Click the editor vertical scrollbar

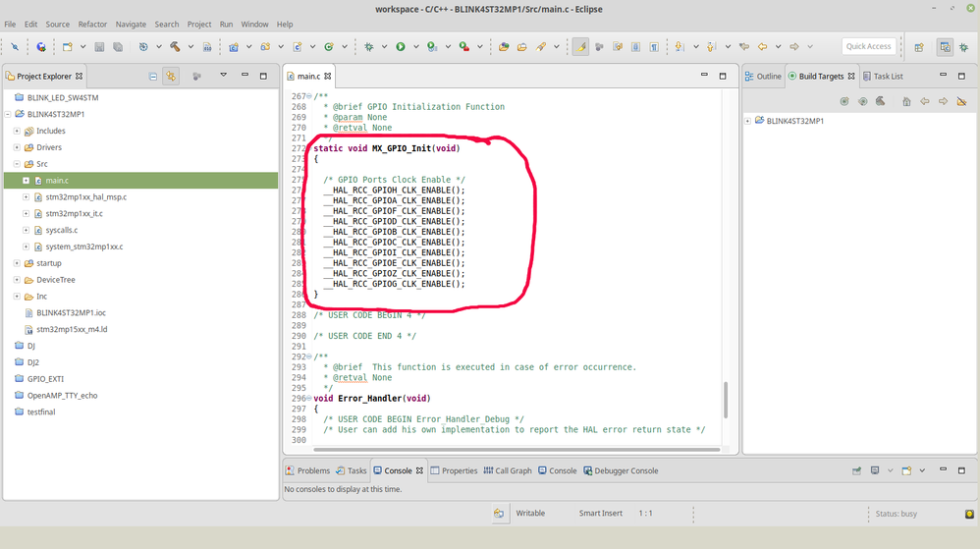coord(725,400)
